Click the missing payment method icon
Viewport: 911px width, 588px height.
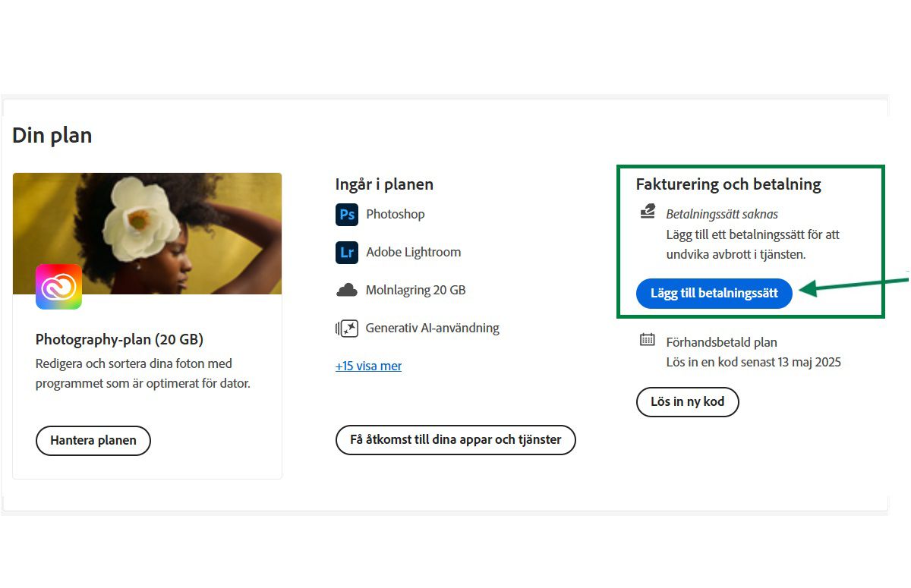pos(648,212)
